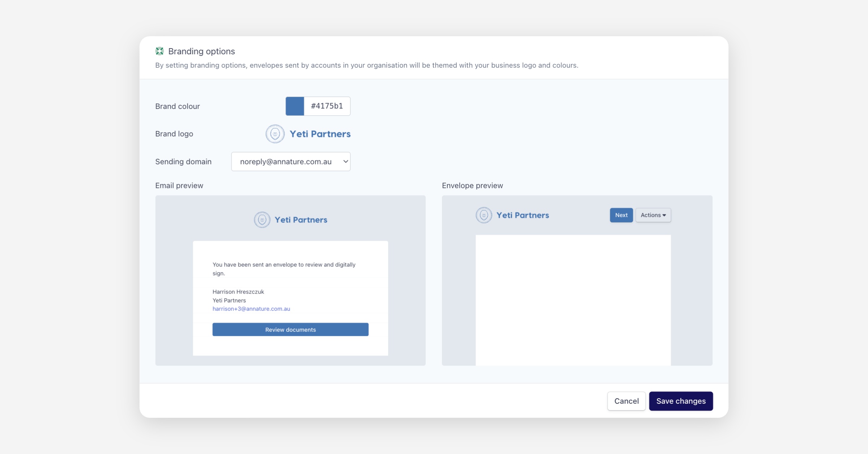Click the Review documents button
Image resolution: width=868 pixels, height=454 pixels.
(290, 329)
